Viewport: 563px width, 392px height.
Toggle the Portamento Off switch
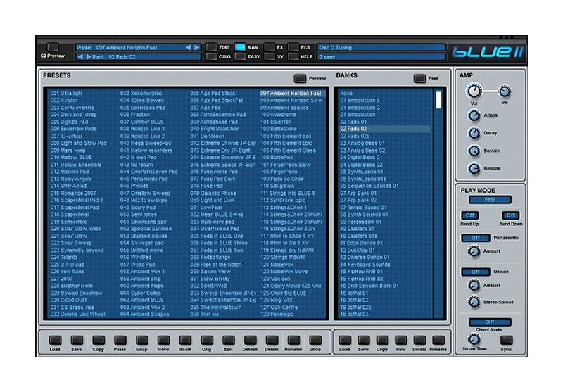[x=475, y=238]
